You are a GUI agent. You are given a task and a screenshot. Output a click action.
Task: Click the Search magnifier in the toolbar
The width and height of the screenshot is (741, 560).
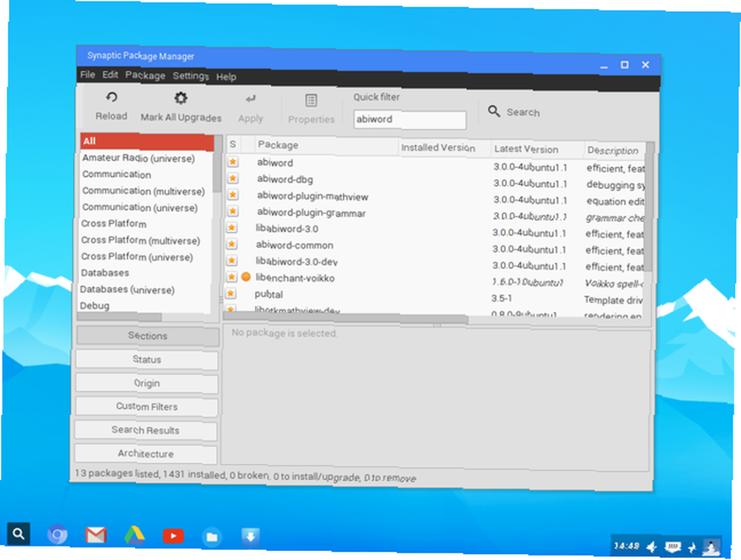point(494,112)
